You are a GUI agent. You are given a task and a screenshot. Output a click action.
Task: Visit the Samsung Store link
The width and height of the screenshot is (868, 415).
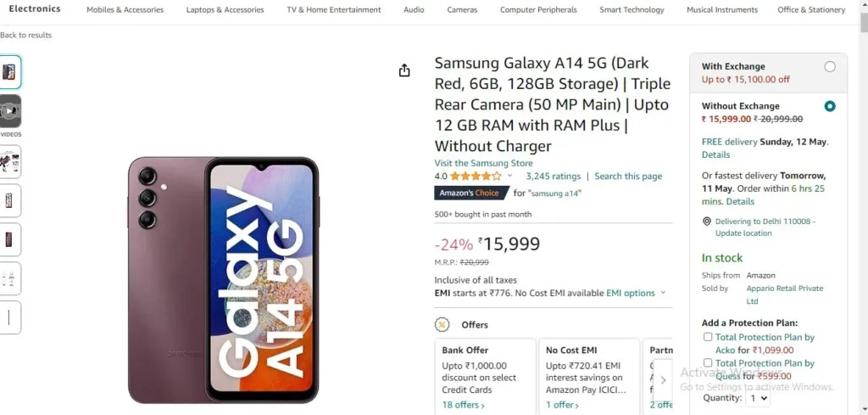484,163
